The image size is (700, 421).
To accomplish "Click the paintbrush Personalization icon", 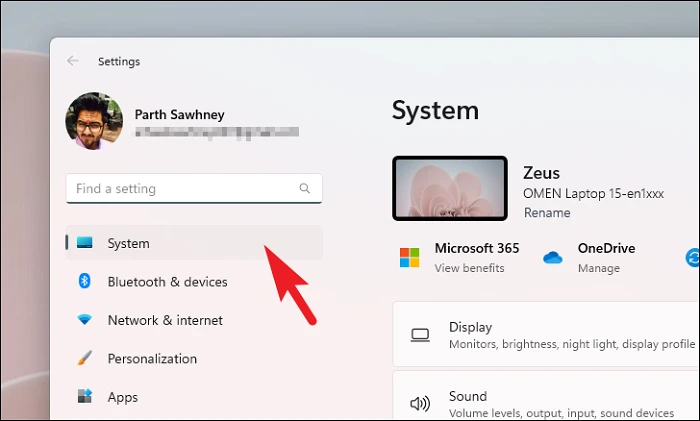I will pos(84,358).
